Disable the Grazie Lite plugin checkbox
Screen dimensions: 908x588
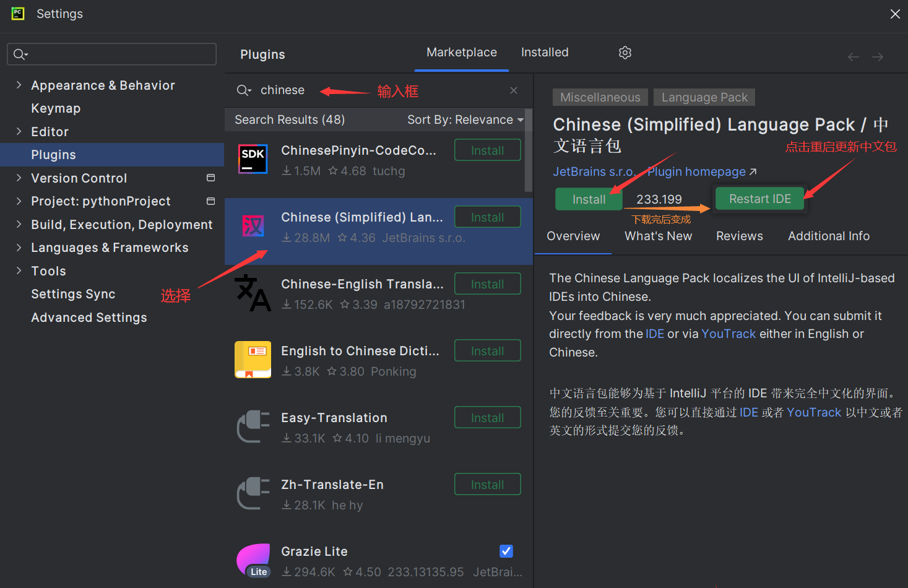(506, 551)
